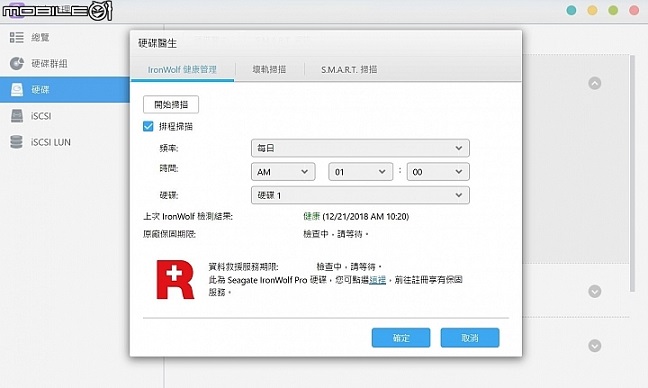This screenshot has width=648, height=388.
Task: Click the 上次 IronWolf 檢測結果 label
Action: (188, 216)
